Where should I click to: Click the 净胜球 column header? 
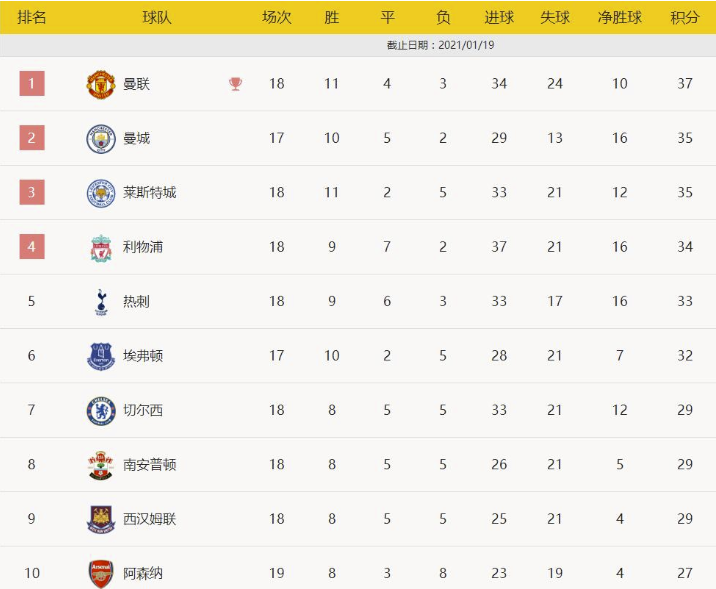point(619,17)
